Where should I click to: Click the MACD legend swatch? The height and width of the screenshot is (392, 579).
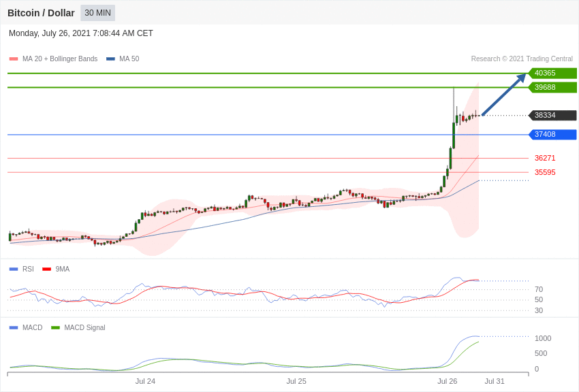point(14,328)
